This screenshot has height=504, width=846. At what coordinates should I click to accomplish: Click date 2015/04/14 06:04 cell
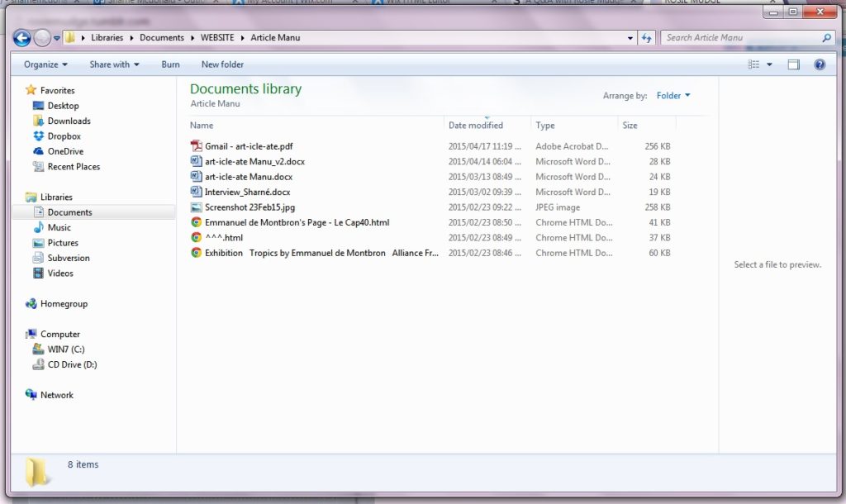484,161
